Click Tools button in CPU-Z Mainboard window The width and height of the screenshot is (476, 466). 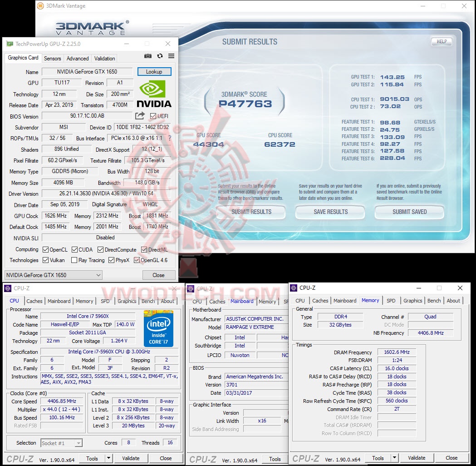pos(275,459)
